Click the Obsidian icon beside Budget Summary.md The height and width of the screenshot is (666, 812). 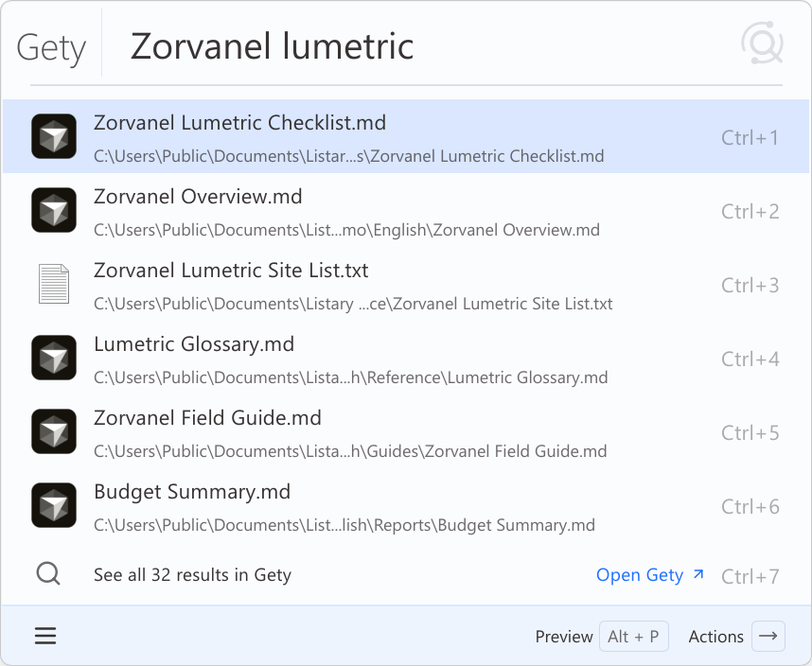tap(54, 505)
